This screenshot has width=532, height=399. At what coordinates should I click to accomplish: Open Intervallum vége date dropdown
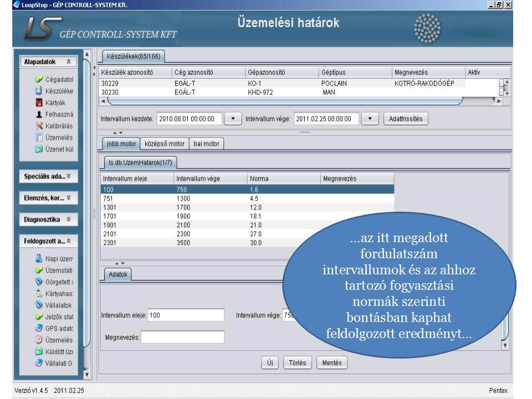[x=370, y=119]
